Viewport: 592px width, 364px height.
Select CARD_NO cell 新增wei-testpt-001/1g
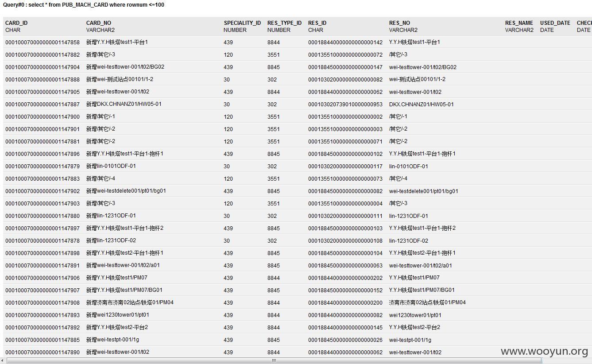(x=112, y=340)
